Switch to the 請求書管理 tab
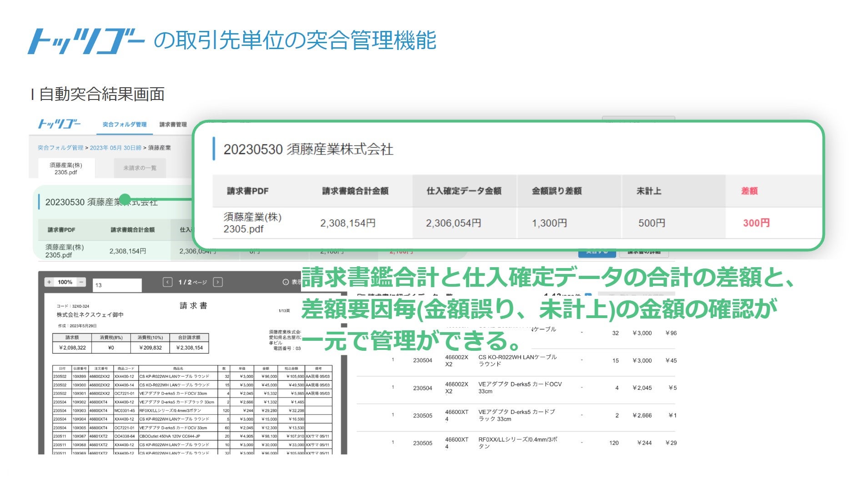Screen dimensions: 868x488 173,124
